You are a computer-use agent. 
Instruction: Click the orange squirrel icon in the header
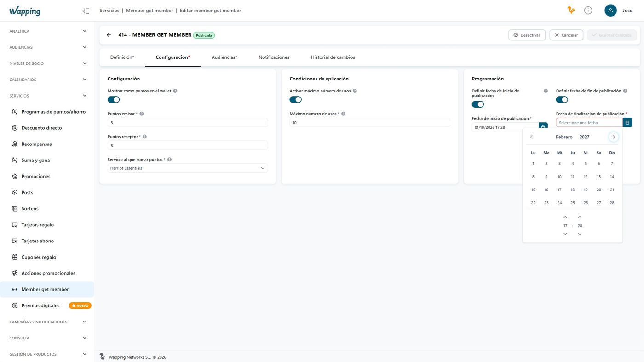click(x=571, y=10)
